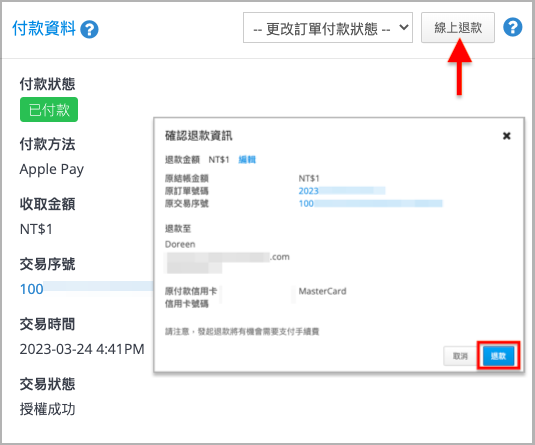Viewport: 535px width, 445px height.
Task: Click the green 已付款 status badge
Action: 49,110
